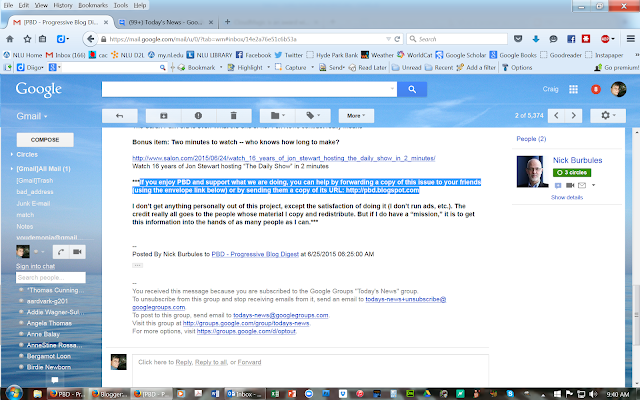Screen dimensions: 640x400
Task: Open the groups.google.com/d/optout link
Action: click(246, 331)
